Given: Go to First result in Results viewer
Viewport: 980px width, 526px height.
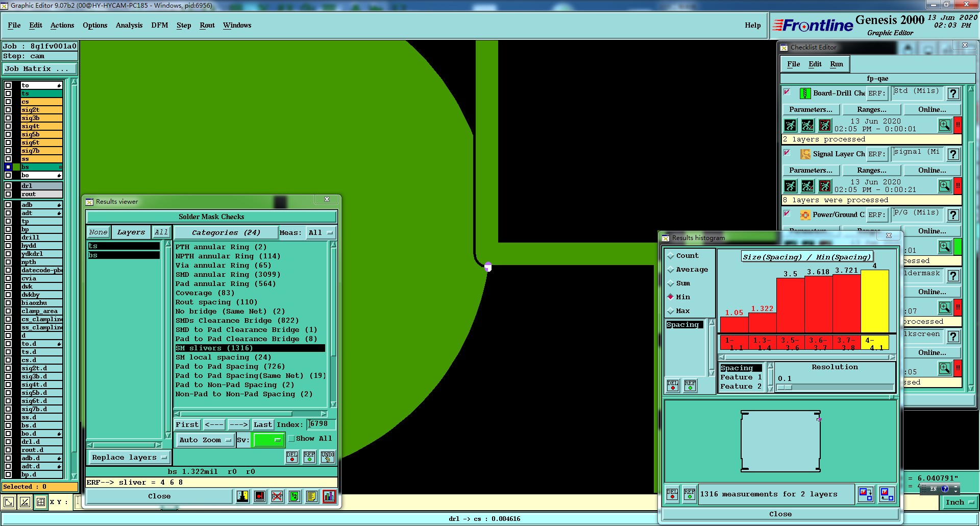Looking at the screenshot, I should click(187, 425).
